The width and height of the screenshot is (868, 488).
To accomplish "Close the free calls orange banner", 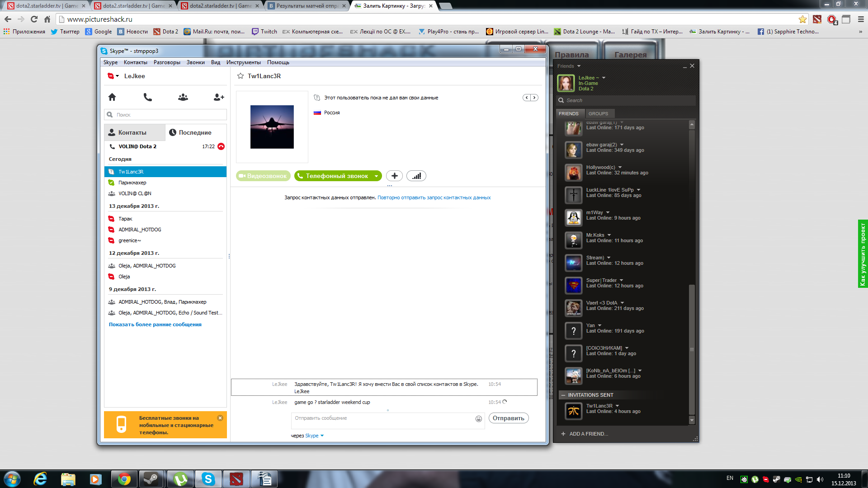I will (x=220, y=418).
